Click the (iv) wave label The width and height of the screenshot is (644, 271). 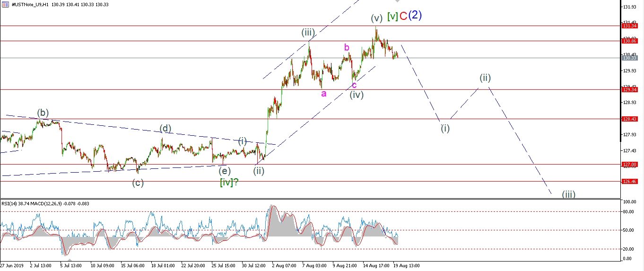(357, 95)
